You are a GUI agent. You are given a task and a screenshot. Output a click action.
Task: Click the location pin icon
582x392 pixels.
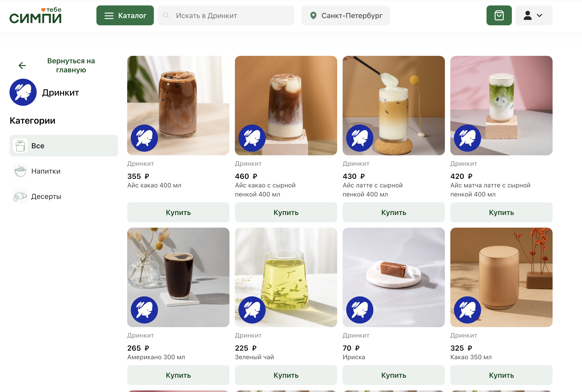(x=313, y=16)
